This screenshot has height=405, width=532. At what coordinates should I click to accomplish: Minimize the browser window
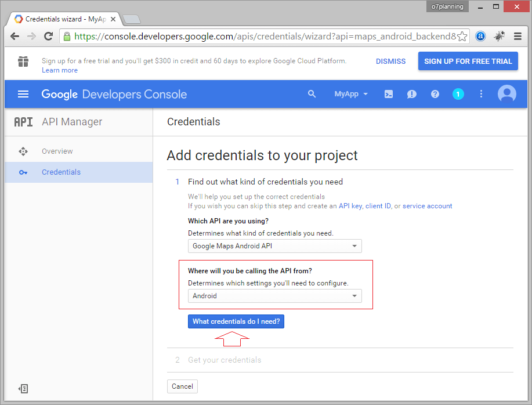[x=480, y=7]
